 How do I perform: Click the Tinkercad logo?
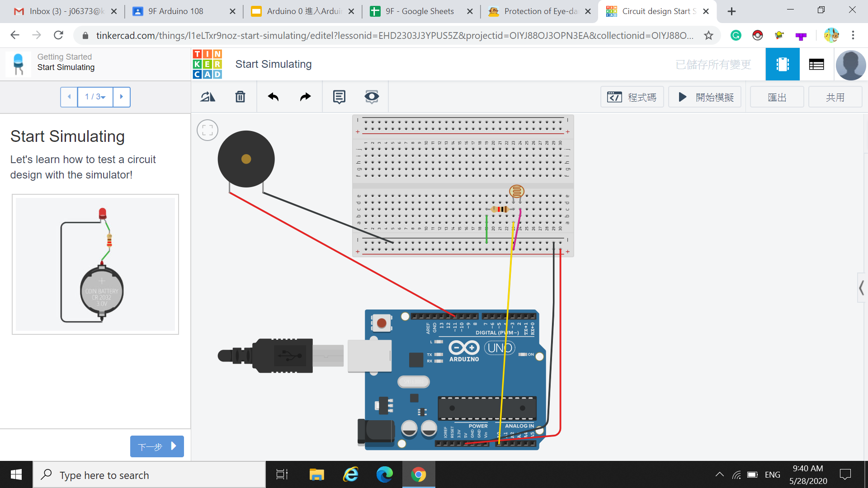pyautogui.click(x=208, y=65)
